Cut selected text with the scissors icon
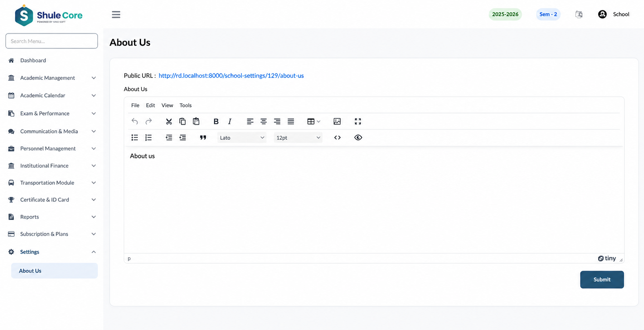 (169, 121)
